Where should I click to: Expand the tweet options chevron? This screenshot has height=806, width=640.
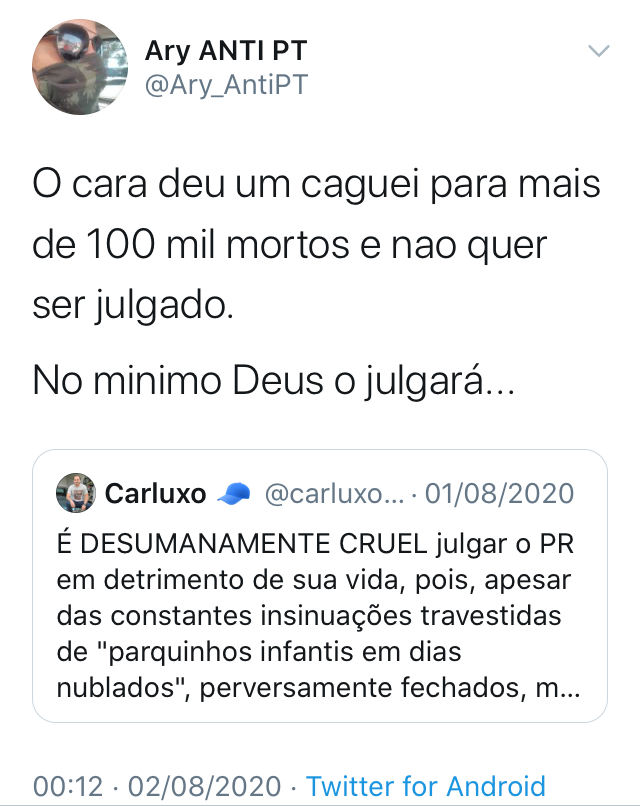click(599, 51)
